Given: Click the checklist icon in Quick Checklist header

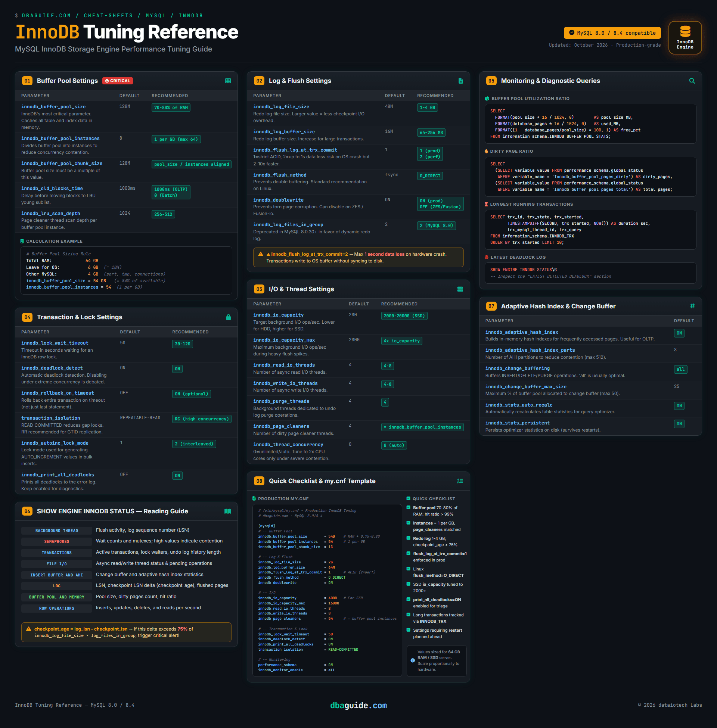Looking at the screenshot, I should (x=460, y=481).
